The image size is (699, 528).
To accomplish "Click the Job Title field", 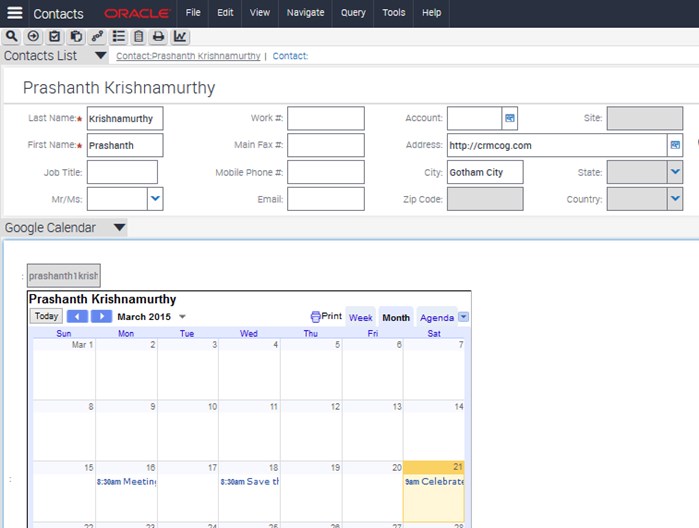I will tap(122, 172).
